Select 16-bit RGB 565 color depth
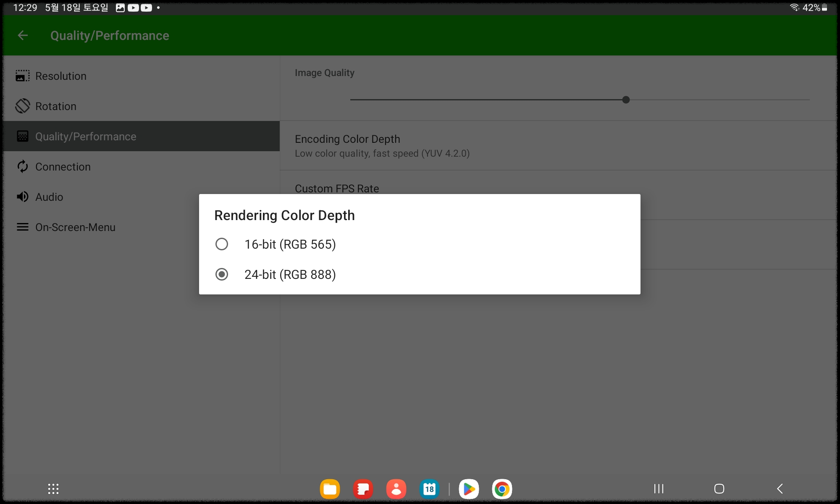Screen dimensions: 840x504 222,244
